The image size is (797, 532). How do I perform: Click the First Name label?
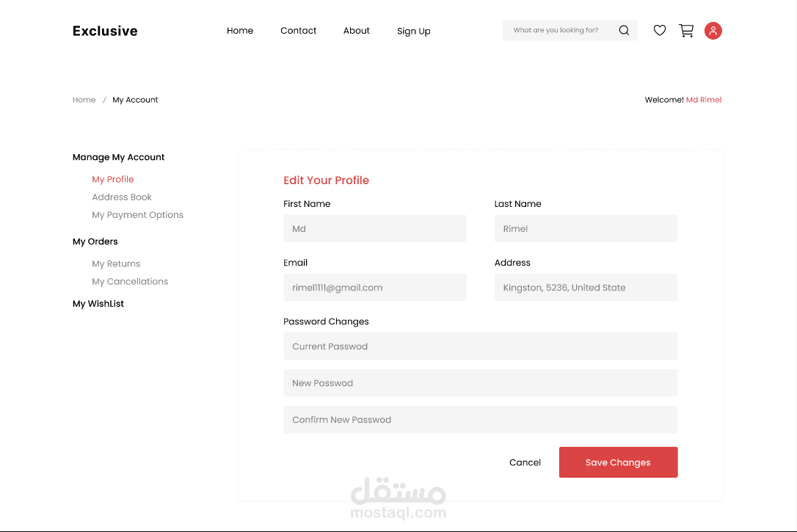[x=307, y=204]
